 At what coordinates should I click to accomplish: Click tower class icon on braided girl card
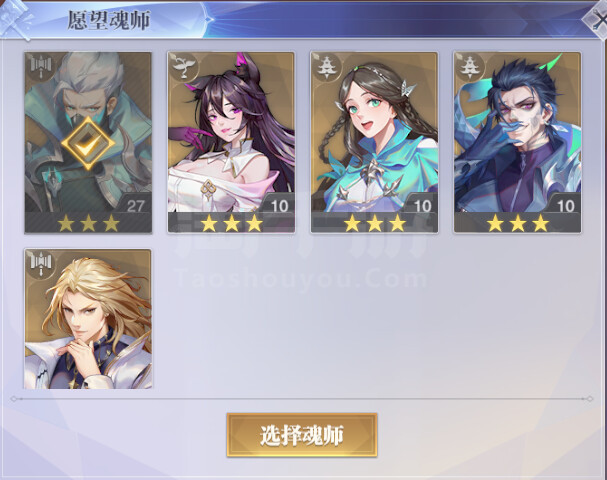[x=326, y=67]
